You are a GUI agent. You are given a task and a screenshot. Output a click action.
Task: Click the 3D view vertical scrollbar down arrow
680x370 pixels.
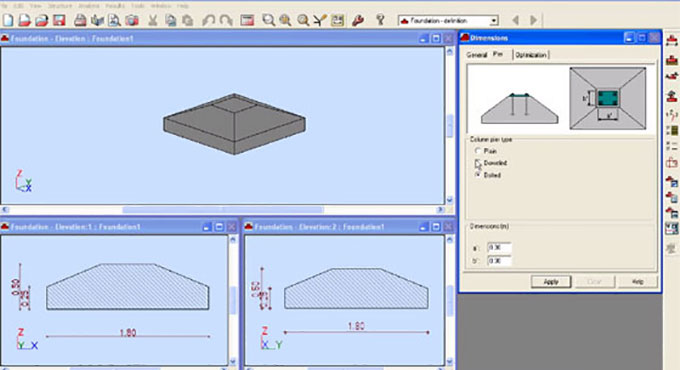449,200
